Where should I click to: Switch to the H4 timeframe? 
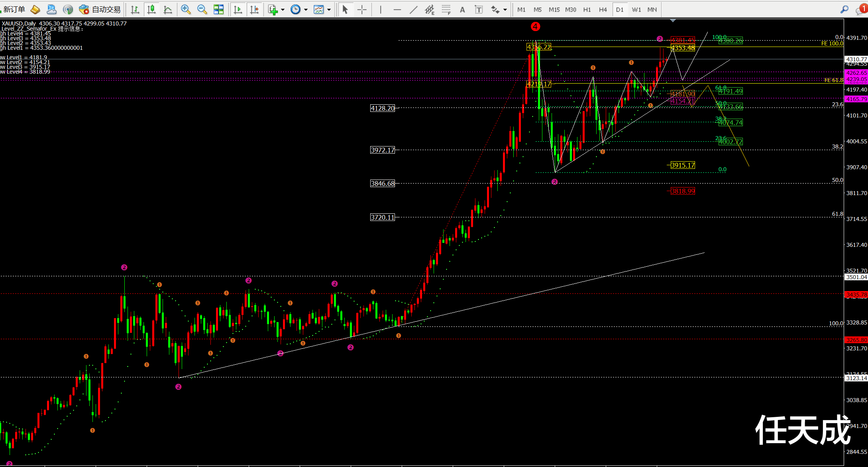click(603, 10)
